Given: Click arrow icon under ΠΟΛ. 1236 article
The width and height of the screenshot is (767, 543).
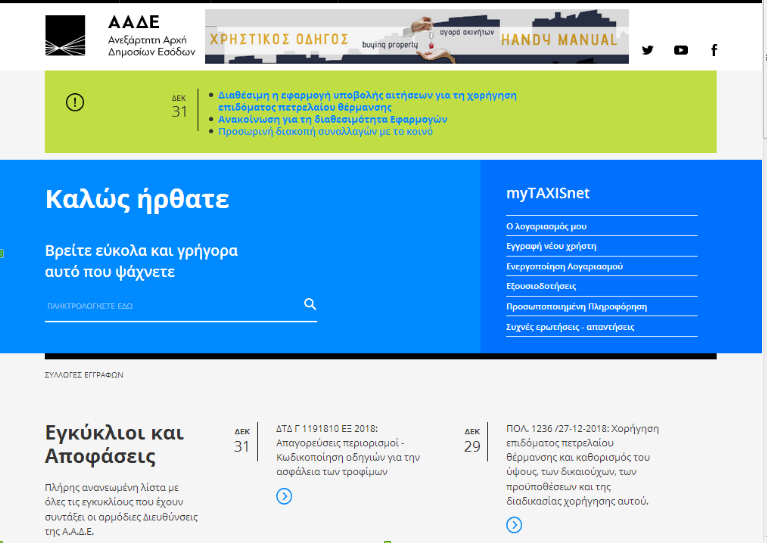Looking at the screenshot, I should click(x=514, y=525).
